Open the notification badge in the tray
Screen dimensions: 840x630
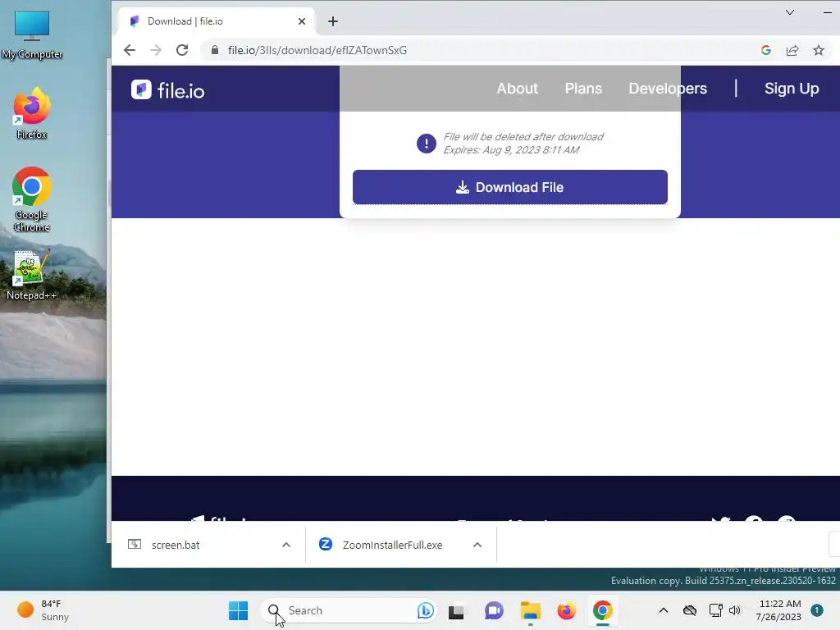[816, 609]
